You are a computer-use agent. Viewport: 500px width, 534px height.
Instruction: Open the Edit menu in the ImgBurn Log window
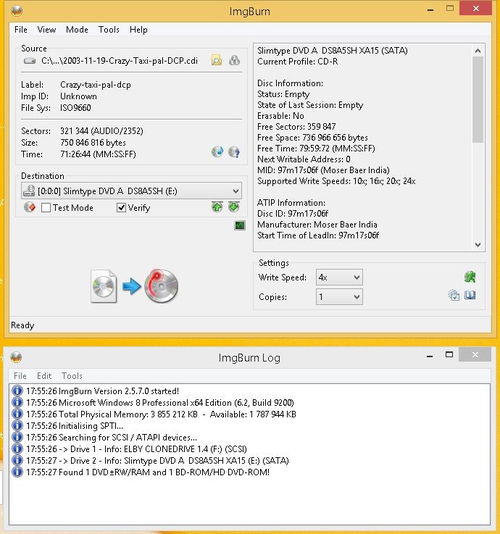44,376
